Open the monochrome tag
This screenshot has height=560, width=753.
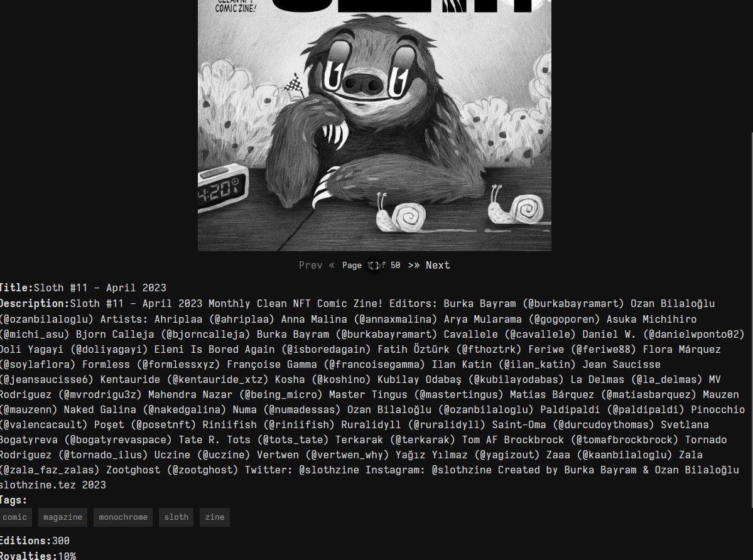pyautogui.click(x=122, y=517)
